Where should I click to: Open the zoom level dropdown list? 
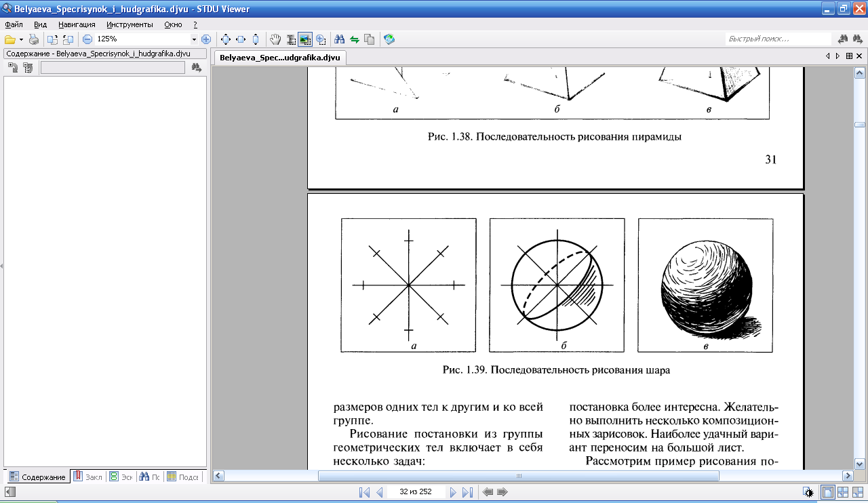[x=194, y=39]
